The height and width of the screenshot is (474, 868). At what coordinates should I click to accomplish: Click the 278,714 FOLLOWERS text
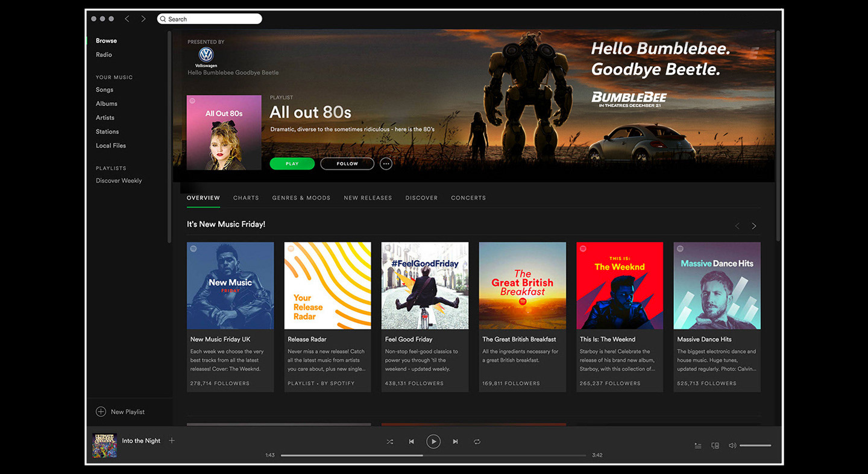(x=219, y=384)
